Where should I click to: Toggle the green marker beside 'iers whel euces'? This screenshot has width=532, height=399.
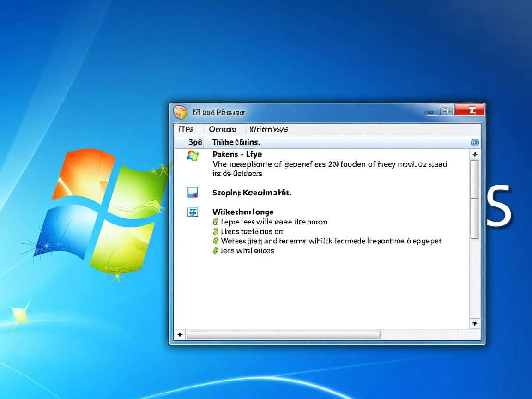coord(215,250)
